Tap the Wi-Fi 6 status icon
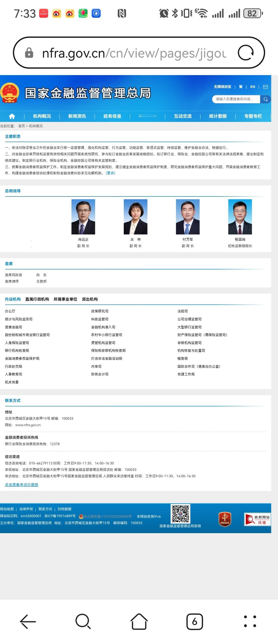The width and height of the screenshot is (278, 644). coord(201,13)
